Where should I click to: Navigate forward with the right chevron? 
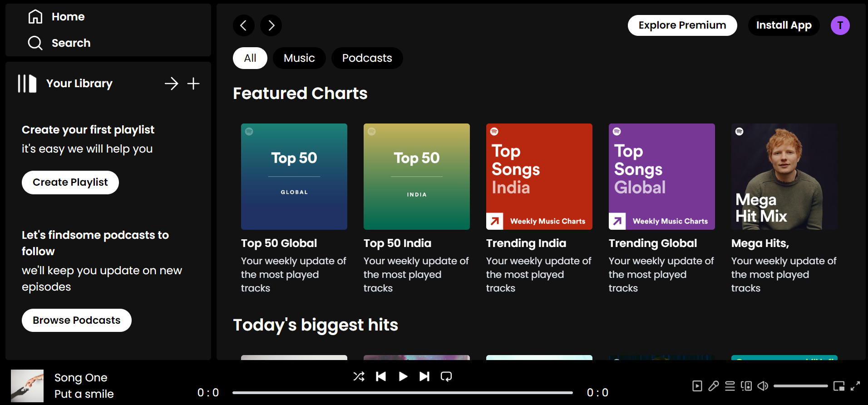point(271,25)
